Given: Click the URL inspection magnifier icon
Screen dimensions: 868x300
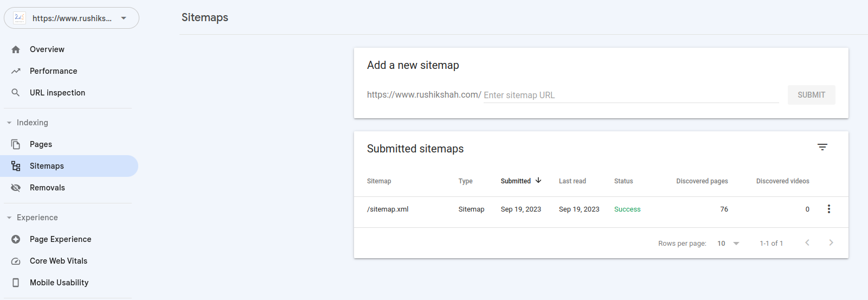Looking at the screenshot, I should [x=16, y=93].
